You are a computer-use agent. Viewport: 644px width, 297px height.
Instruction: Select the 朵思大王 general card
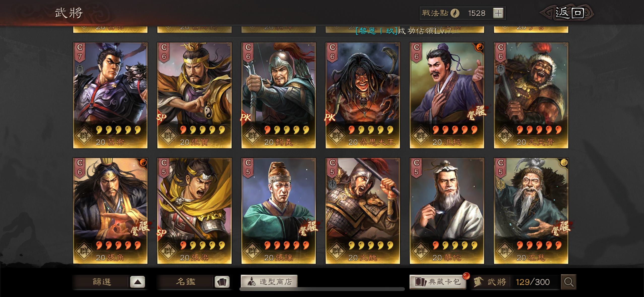(363, 95)
